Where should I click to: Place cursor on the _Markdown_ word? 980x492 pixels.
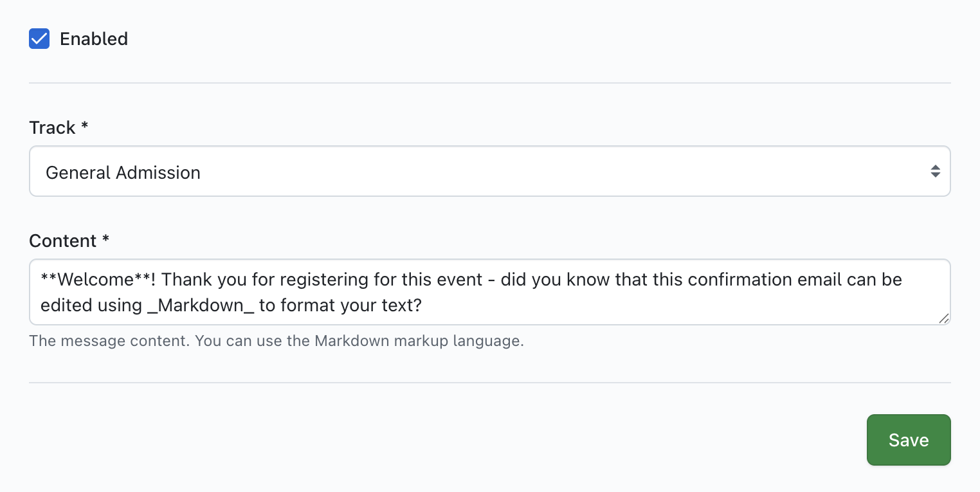click(201, 305)
